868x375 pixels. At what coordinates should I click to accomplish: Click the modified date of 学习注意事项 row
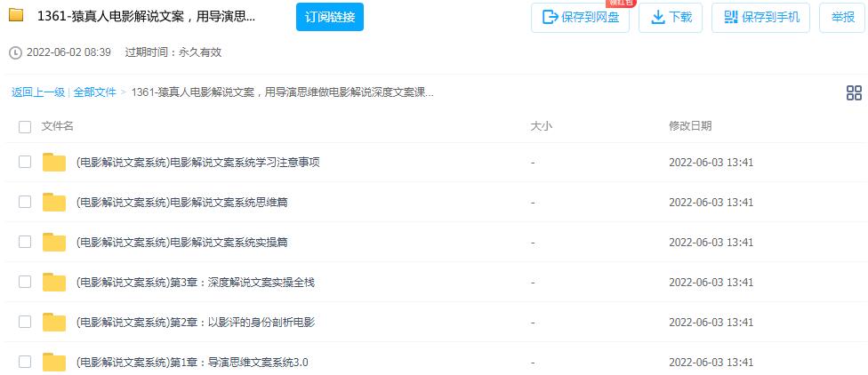pyautogui.click(x=711, y=163)
